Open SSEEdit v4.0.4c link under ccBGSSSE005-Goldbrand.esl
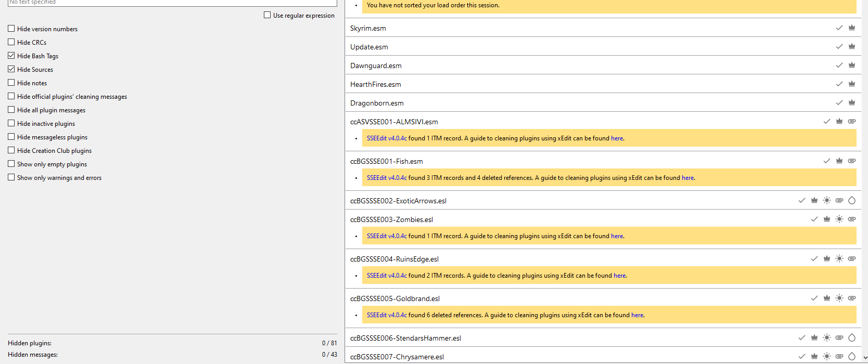Viewport: 868px width, 364px height. click(387, 315)
